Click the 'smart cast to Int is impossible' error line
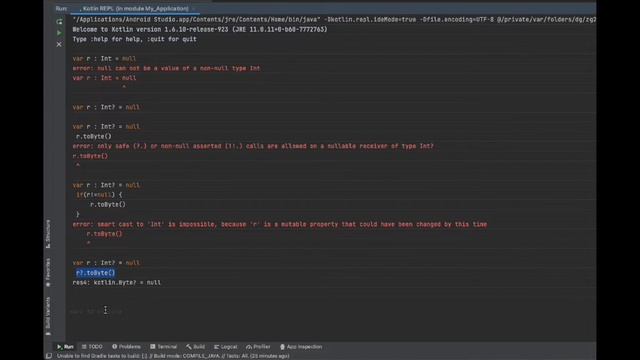 point(280,224)
